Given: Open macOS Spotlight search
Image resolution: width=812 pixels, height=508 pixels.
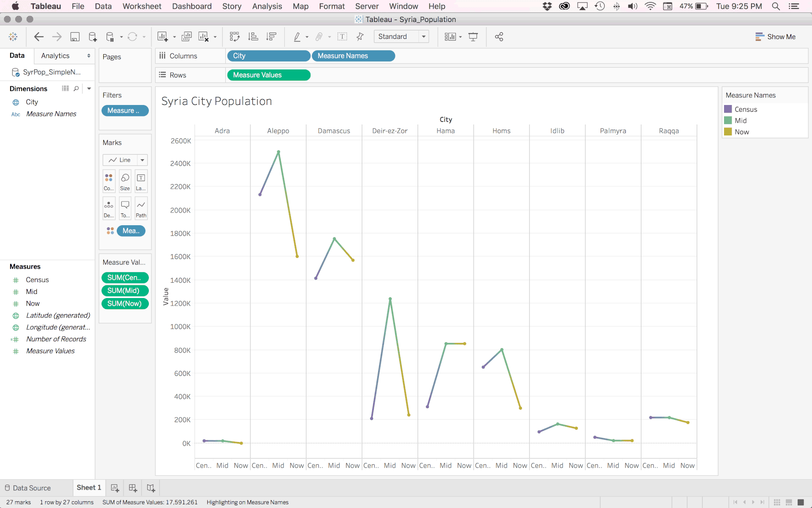Looking at the screenshot, I should coord(776,6).
